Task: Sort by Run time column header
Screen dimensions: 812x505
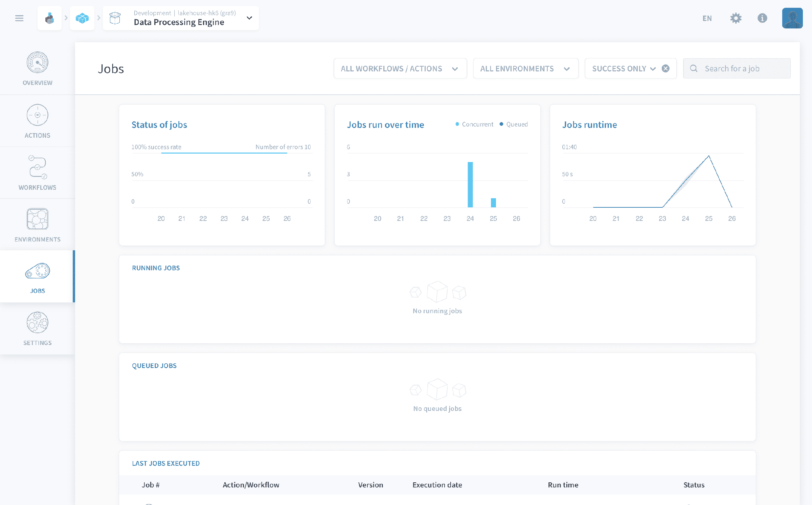Action: coord(563,485)
